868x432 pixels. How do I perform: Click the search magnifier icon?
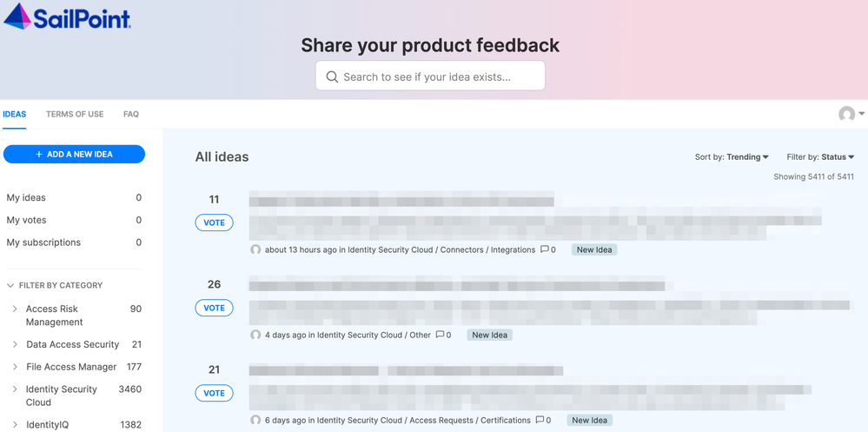(332, 76)
